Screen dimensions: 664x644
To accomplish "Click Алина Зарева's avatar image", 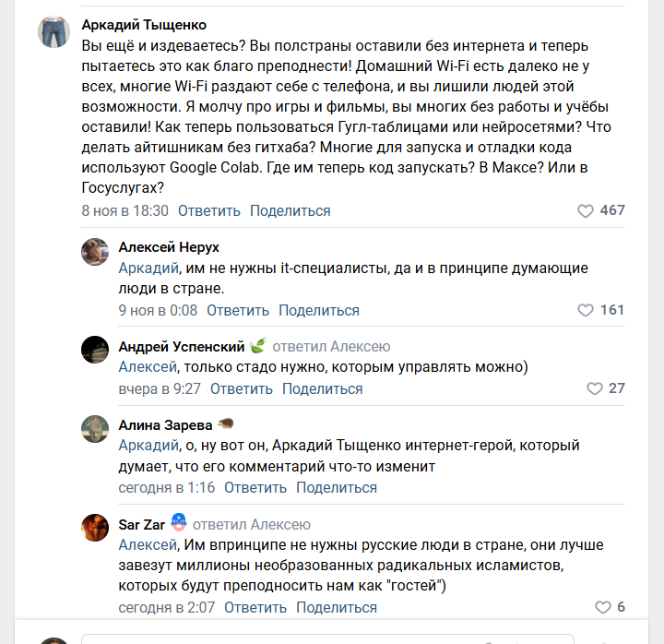I will [95, 429].
